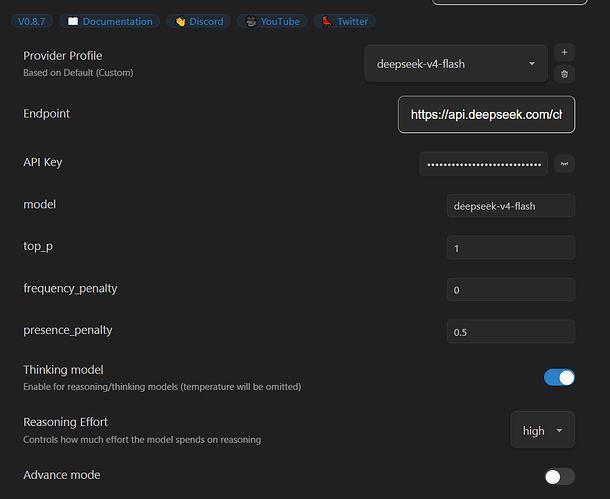Open the Documentation link
The image size is (610, 499).
[x=109, y=21]
